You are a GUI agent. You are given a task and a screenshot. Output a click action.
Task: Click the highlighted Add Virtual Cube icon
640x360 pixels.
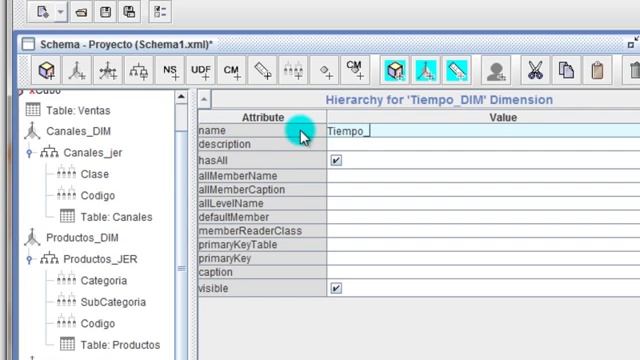coord(395,70)
